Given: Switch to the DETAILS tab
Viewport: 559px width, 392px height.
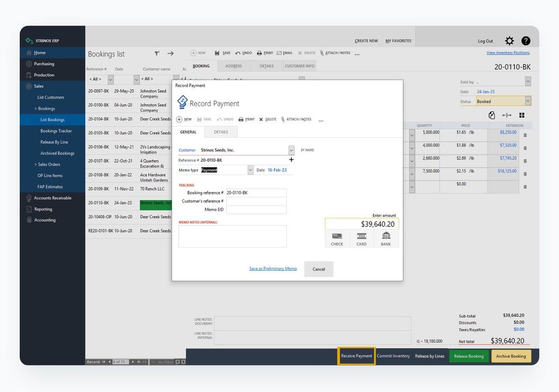Looking at the screenshot, I should click(x=220, y=132).
